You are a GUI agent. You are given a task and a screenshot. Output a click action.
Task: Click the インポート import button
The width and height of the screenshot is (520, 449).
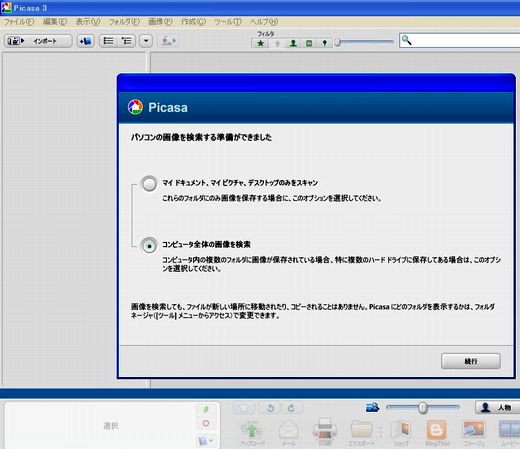coord(38,41)
